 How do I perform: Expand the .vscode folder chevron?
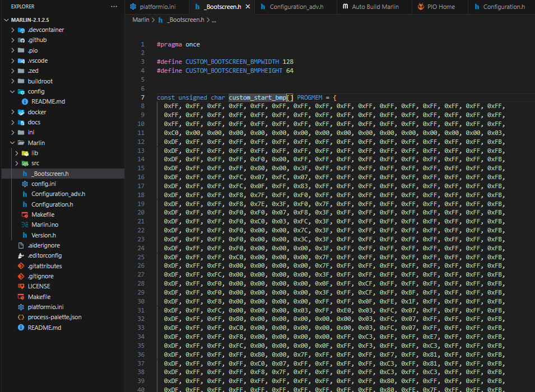[x=13, y=60]
